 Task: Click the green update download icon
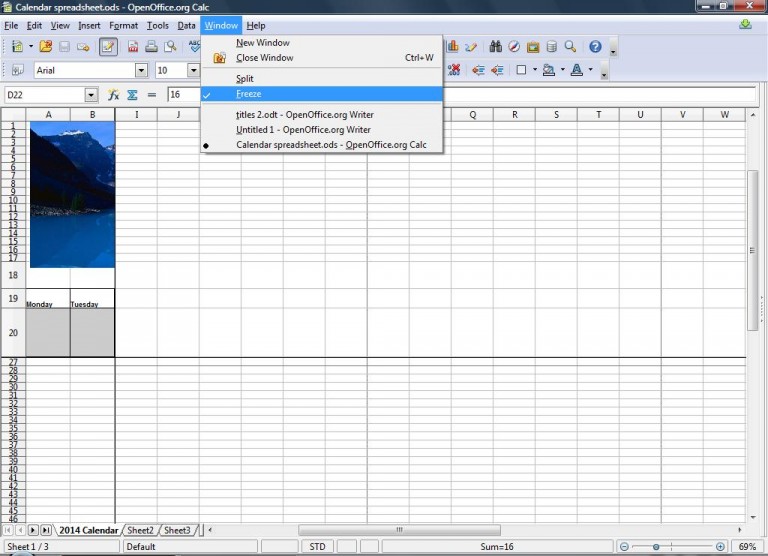pyautogui.click(x=745, y=24)
